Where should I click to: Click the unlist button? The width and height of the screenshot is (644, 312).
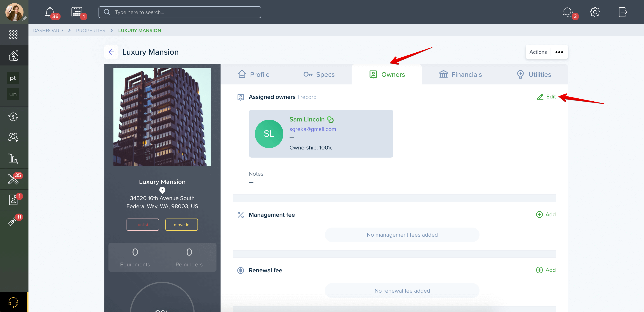(143, 225)
